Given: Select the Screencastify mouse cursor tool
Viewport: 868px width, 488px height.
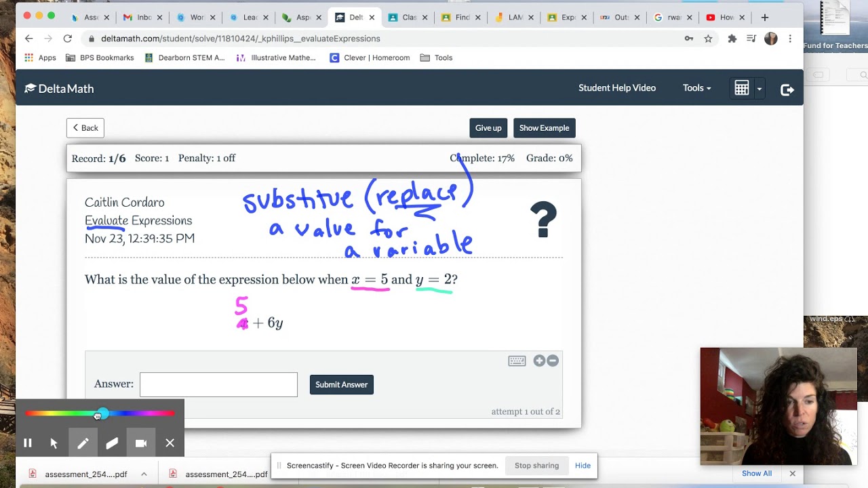Looking at the screenshot, I should pyautogui.click(x=54, y=443).
